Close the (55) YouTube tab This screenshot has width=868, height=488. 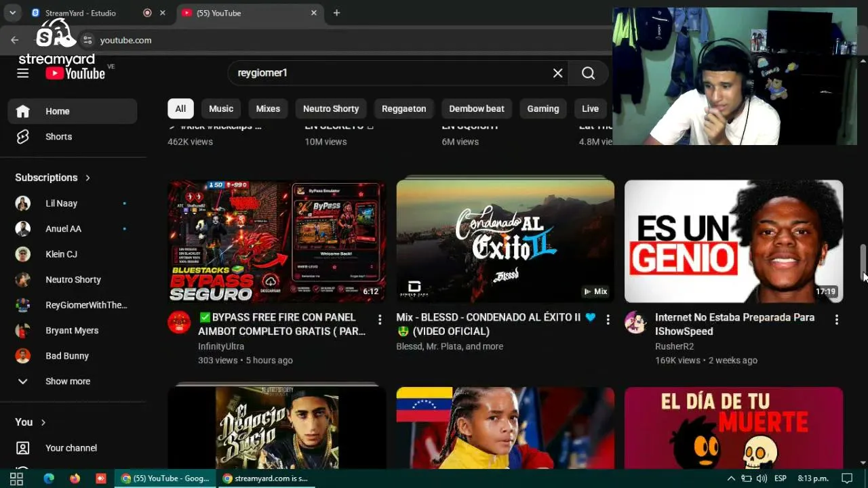[x=314, y=13]
